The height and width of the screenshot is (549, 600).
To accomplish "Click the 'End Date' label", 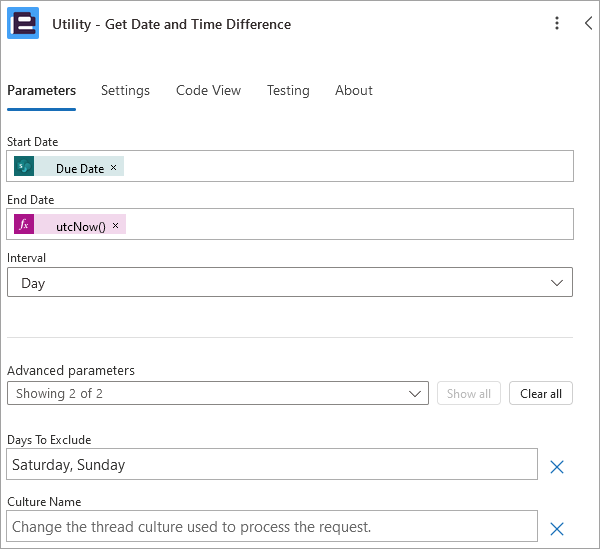I will point(31,200).
